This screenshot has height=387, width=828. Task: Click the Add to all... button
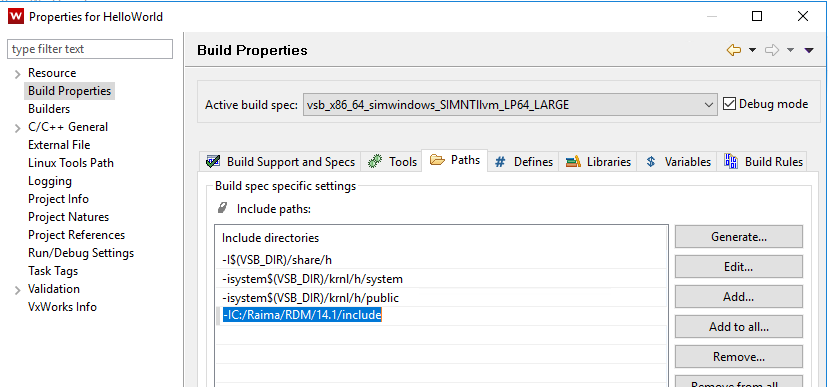click(739, 327)
